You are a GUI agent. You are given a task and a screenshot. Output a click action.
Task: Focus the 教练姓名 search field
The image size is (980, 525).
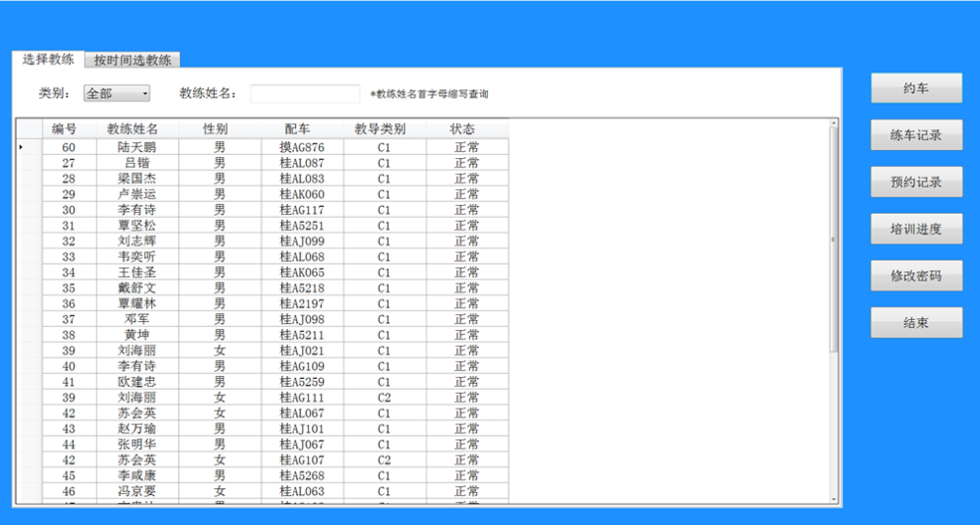click(x=304, y=93)
